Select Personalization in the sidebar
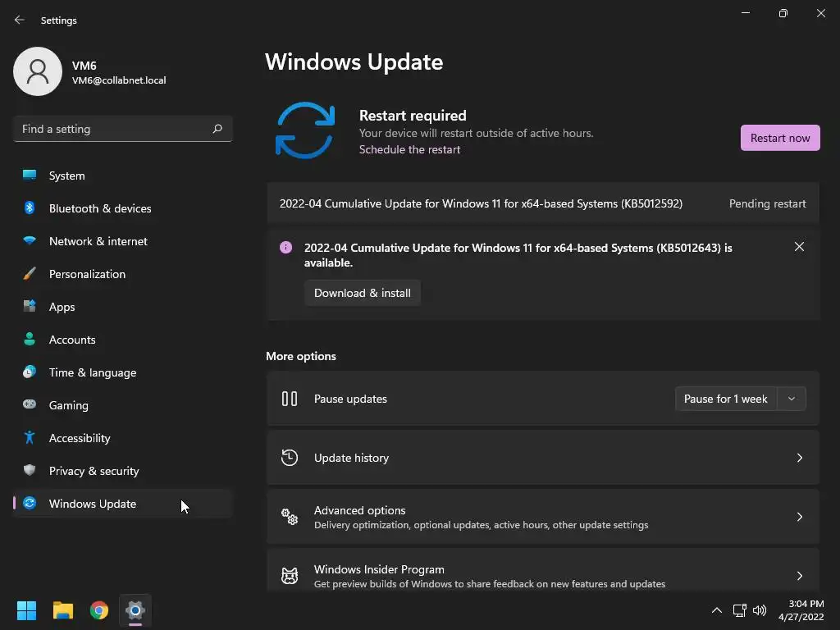This screenshot has height=630, width=840. pos(87,274)
